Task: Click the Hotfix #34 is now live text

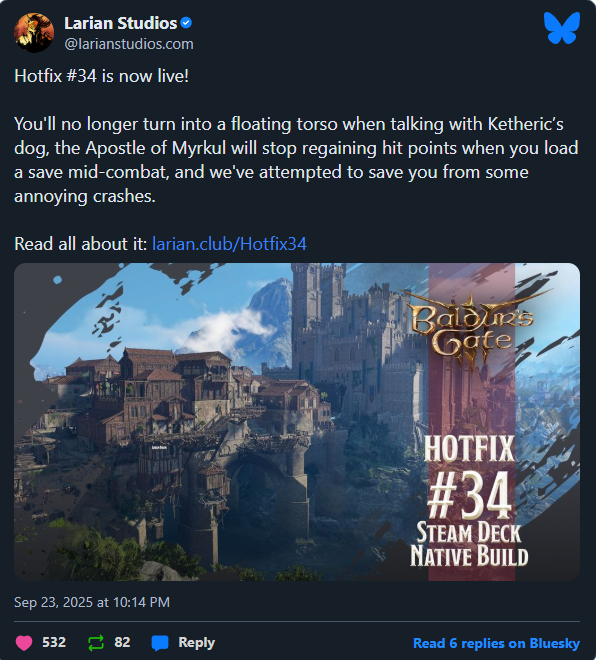Action: tap(101, 76)
